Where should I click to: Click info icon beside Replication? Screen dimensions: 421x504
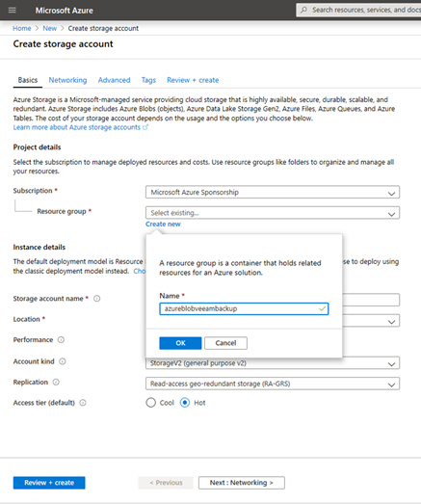(56, 382)
